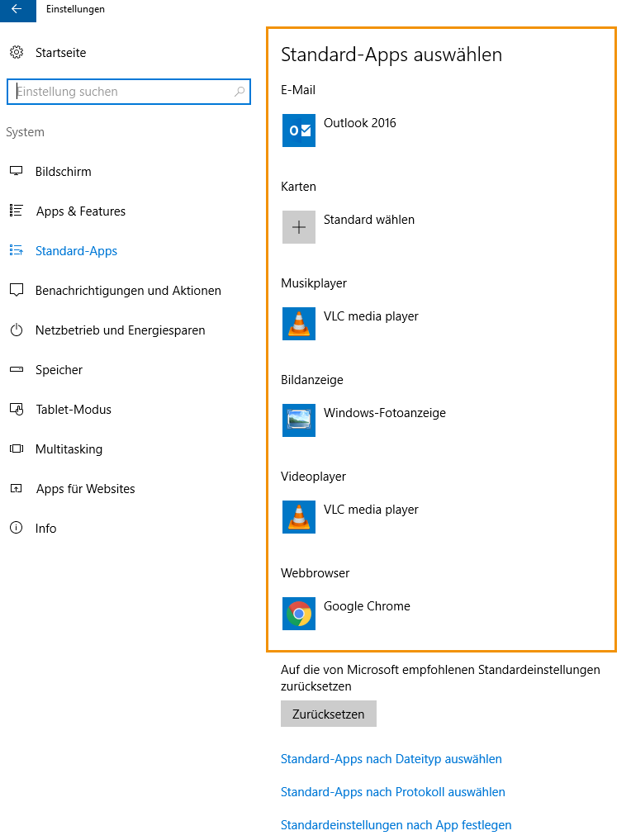631x840 pixels.
Task: Click the Karten category label
Action: (x=298, y=187)
